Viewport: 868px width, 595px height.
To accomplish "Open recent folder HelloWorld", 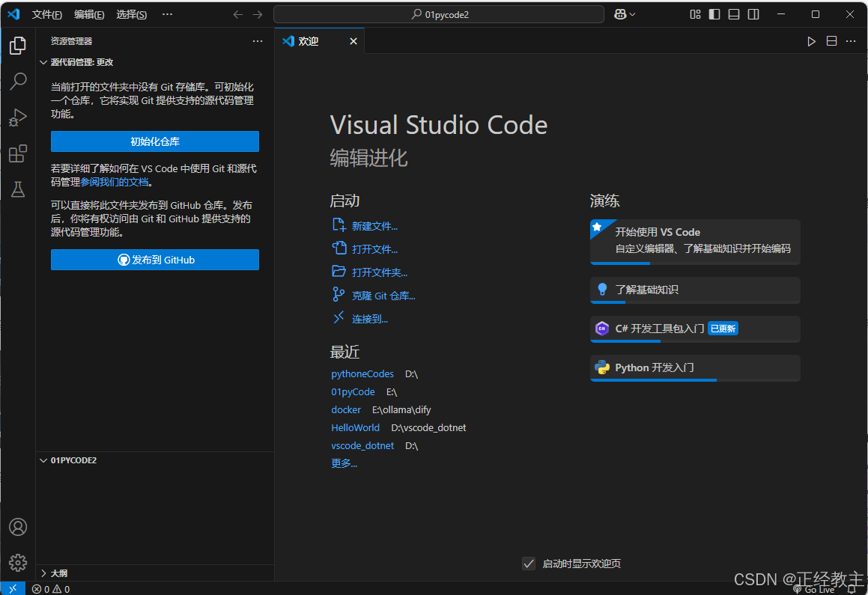I will 356,428.
